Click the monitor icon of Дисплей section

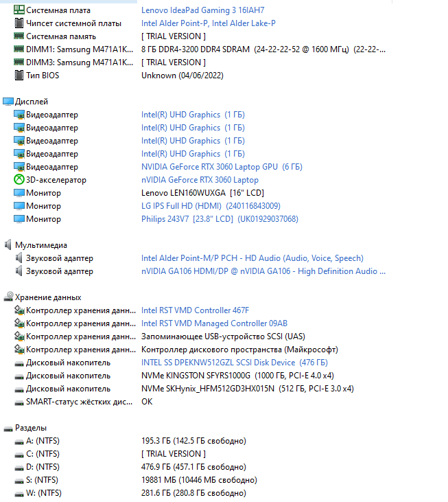(8, 102)
